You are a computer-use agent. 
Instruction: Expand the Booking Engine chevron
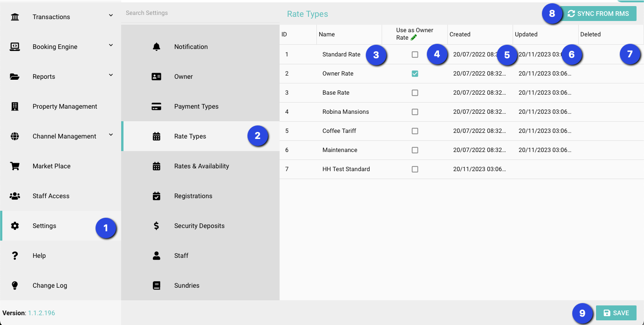coord(111,45)
